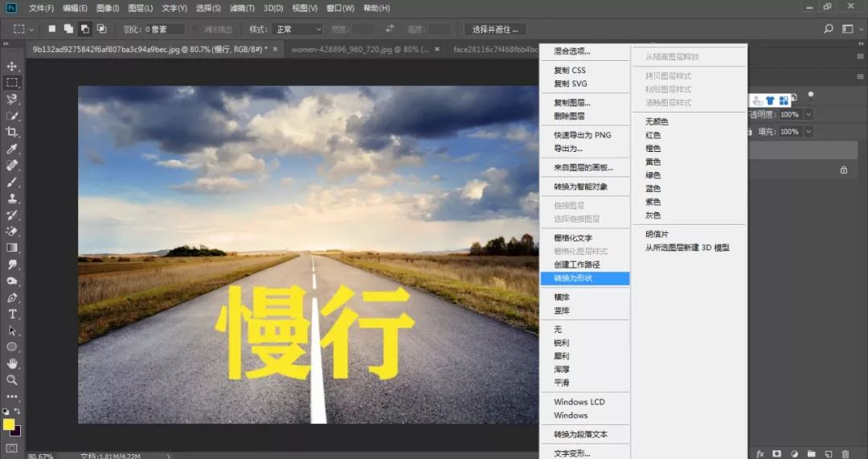868x459 pixels.
Task: Select the Smudge tool
Action: 11,264
